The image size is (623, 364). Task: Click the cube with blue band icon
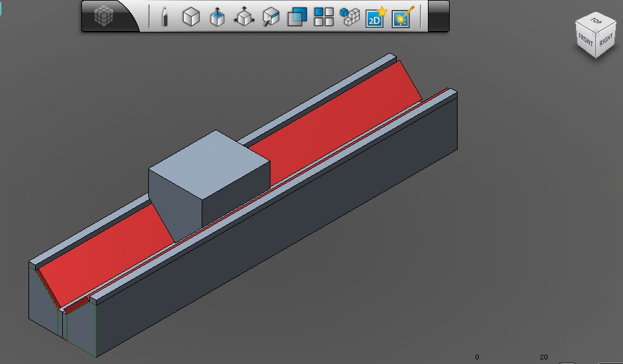pos(270,17)
